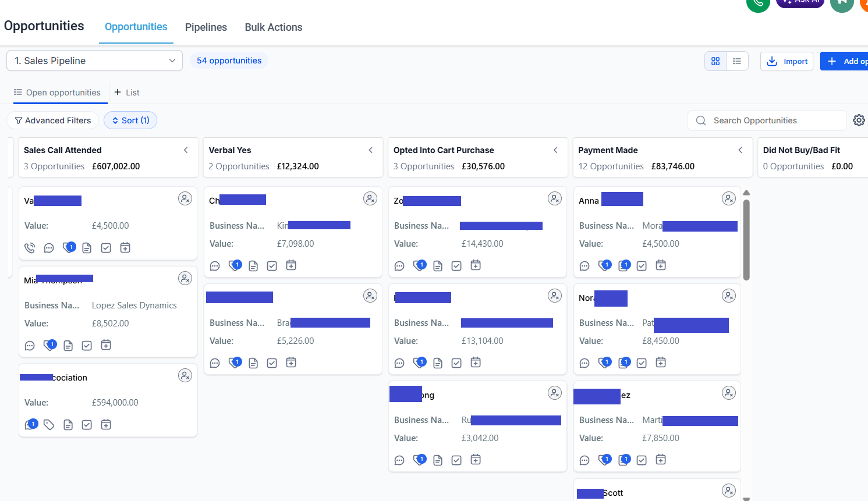Click the owner avatar icon on the £13,104.00 card

[x=555, y=296]
